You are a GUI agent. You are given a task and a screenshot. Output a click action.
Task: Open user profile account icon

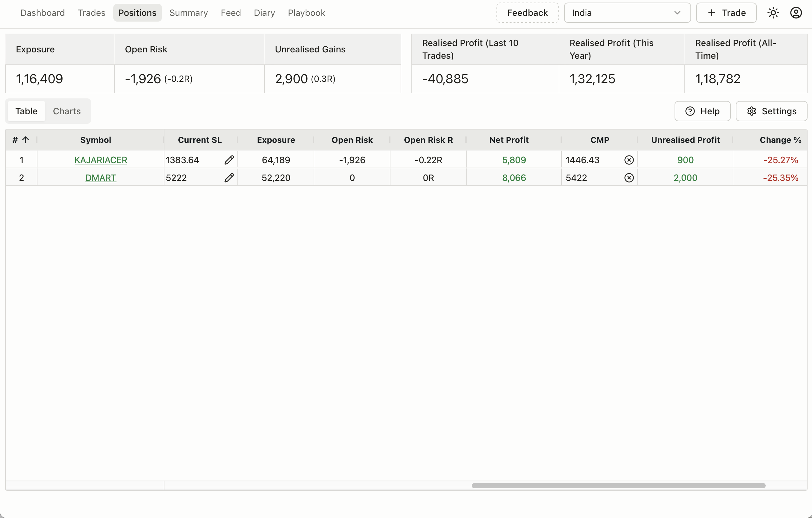796,13
